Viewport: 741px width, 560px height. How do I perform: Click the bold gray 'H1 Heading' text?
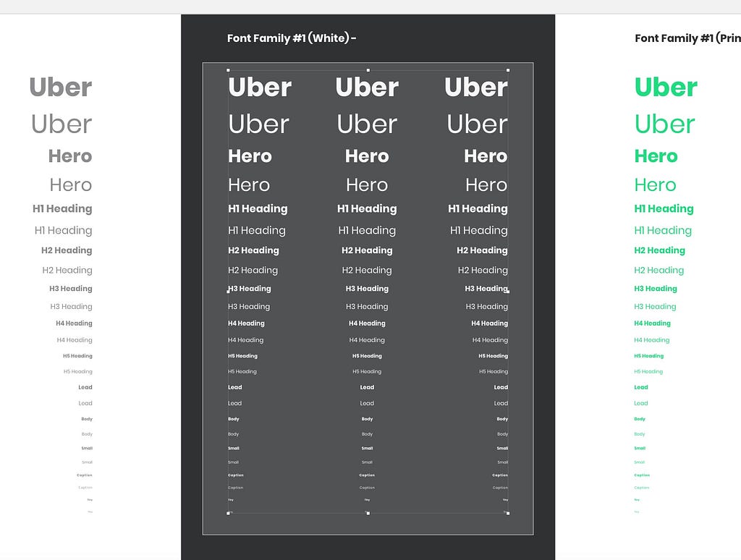pos(62,209)
